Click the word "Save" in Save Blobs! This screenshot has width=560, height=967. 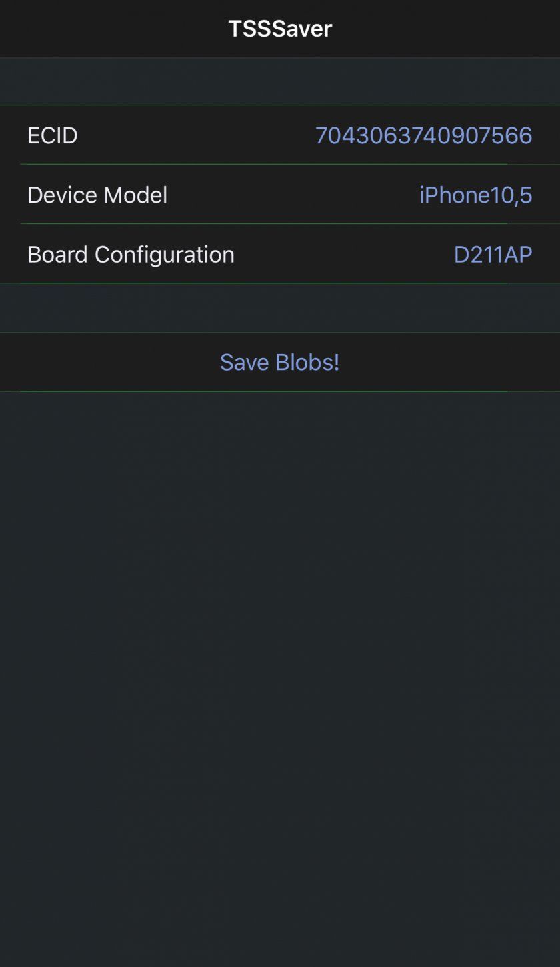pyautogui.click(x=244, y=362)
